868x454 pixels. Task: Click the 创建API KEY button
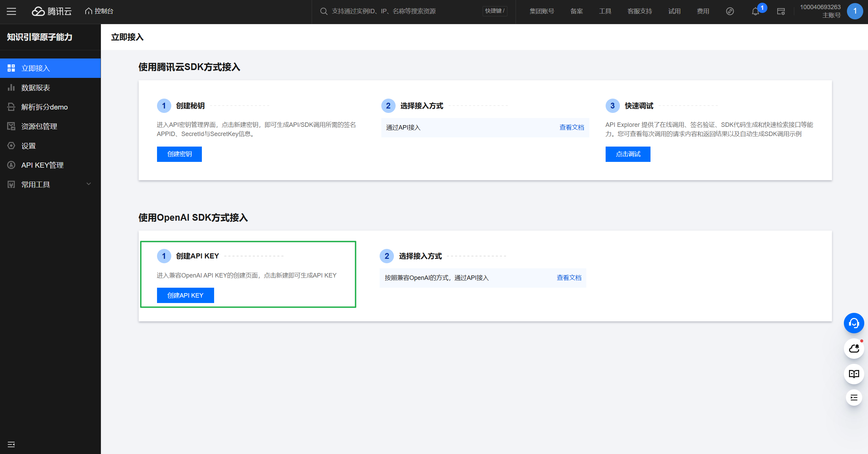click(x=185, y=295)
